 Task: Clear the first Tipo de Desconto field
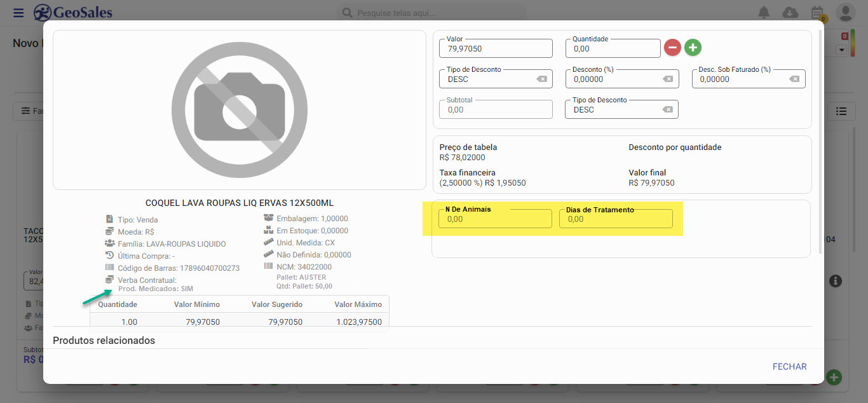pos(541,79)
